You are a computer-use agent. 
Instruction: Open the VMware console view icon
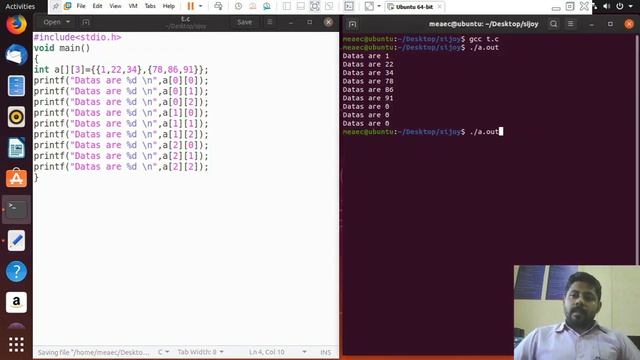349,6
